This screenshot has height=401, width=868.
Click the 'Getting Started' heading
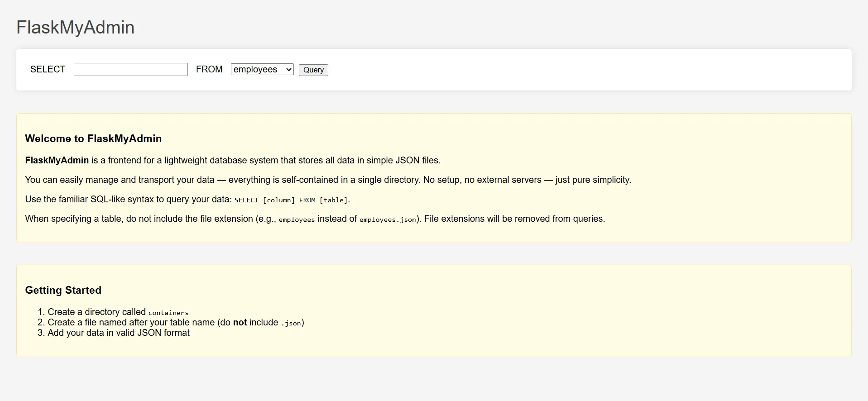(63, 290)
